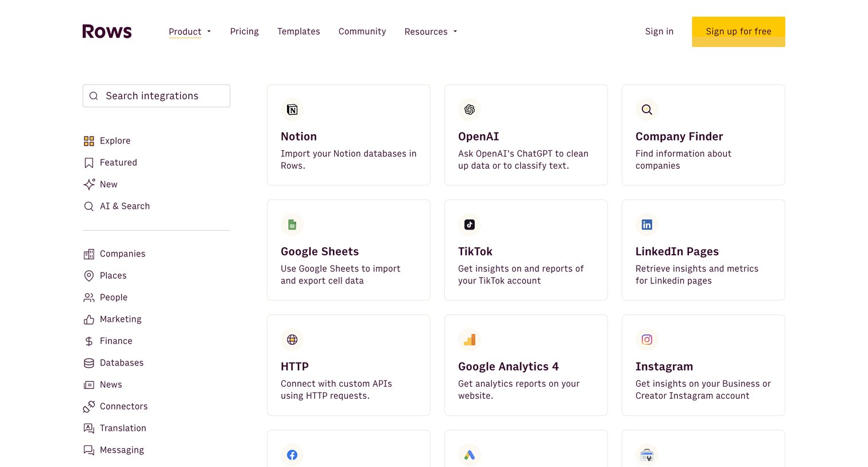Expand the Resources dropdown arrow

click(455, 32)
